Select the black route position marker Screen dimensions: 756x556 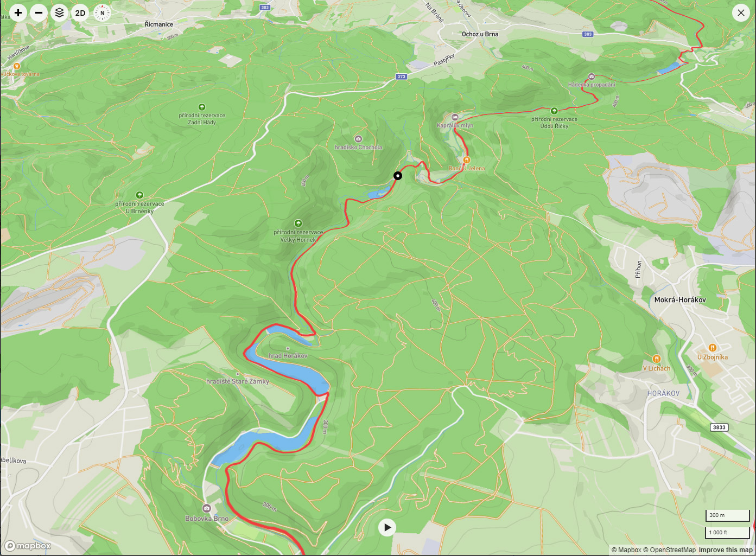coord(398,176)
